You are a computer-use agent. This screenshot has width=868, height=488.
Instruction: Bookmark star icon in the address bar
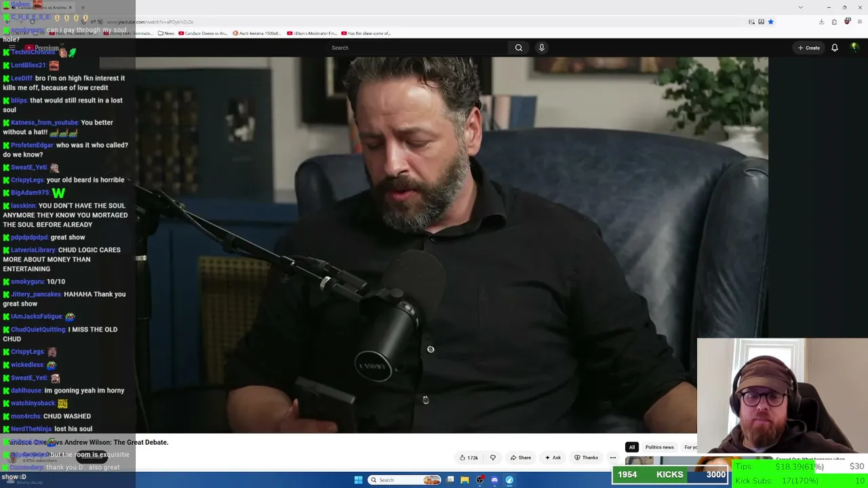click(x=770, y=22)
